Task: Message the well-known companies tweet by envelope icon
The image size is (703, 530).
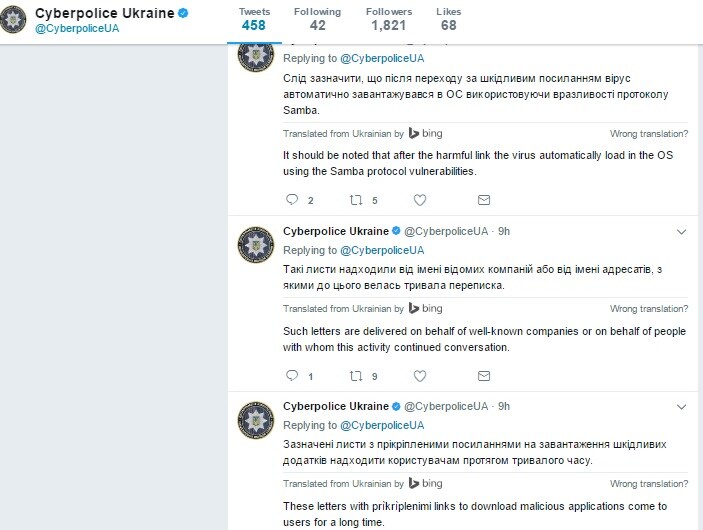Action: tap(484, 376)
